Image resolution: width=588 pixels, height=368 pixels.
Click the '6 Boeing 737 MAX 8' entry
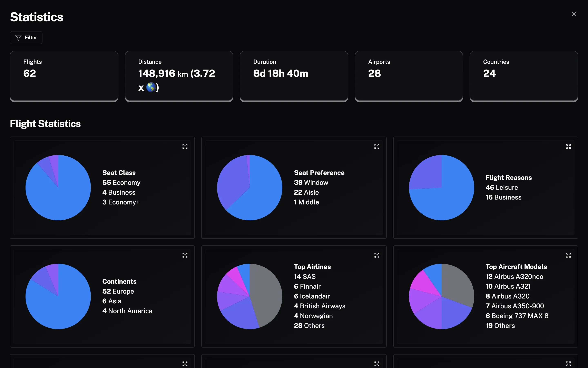517,316
